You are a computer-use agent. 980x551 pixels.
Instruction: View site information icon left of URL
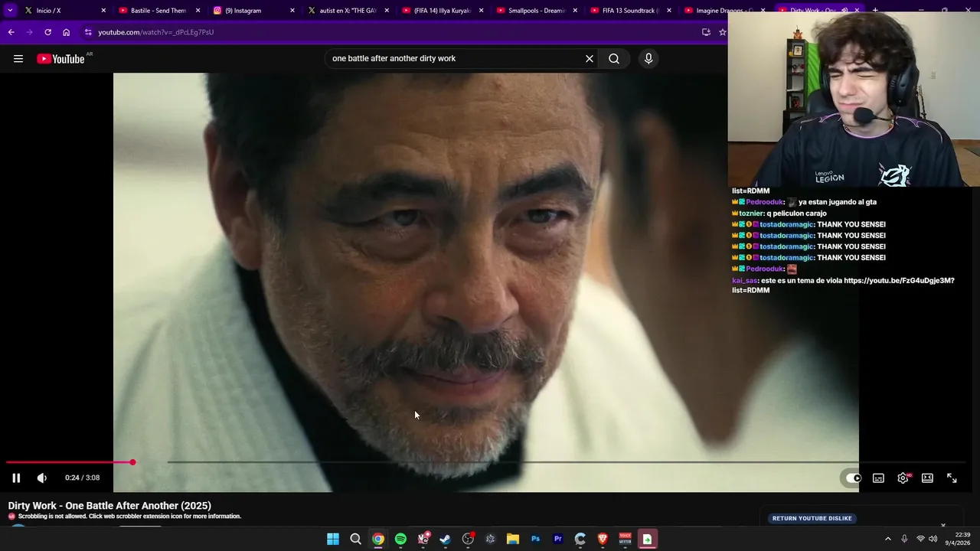(x=88, y=32)
